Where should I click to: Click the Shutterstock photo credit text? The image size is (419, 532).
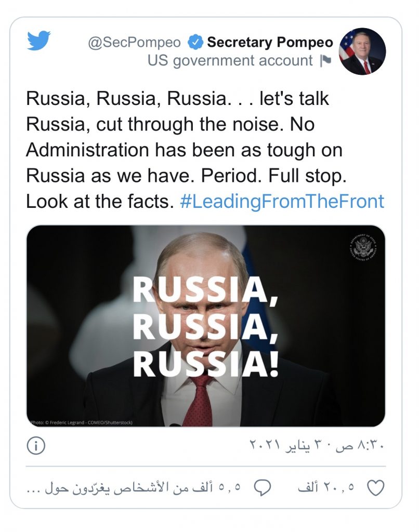[x=81, y=422]
